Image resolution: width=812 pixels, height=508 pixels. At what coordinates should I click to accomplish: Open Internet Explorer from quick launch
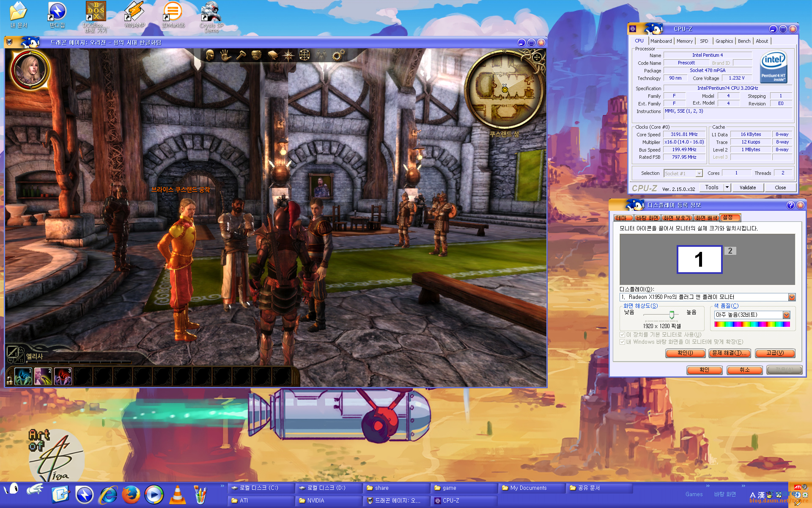[x=108, y=494]
